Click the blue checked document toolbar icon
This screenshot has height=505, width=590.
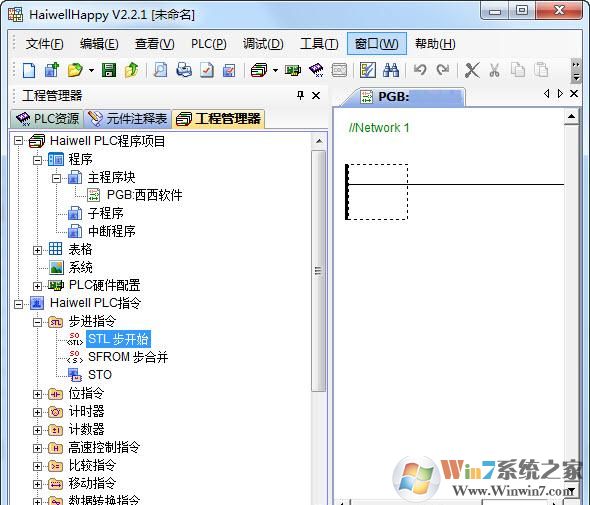pos(229,70)
